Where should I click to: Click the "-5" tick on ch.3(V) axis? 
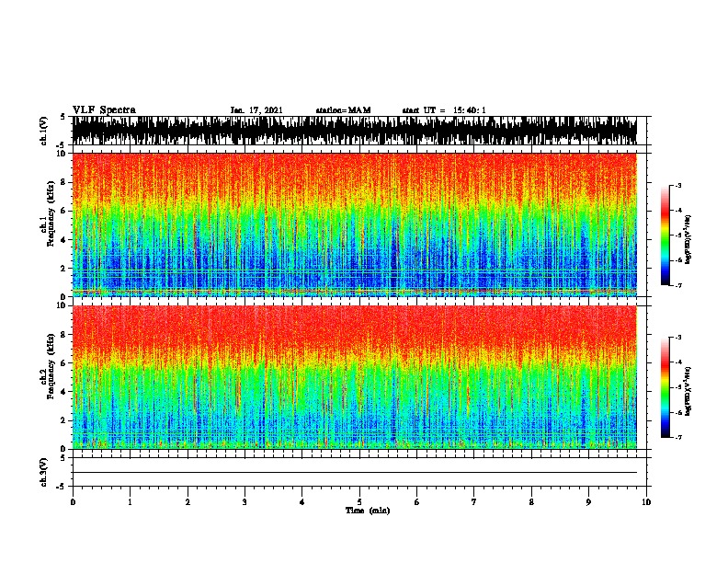pos(62,487)
